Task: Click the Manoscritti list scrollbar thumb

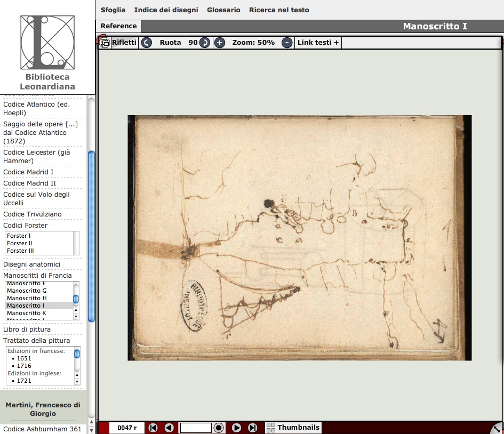Action: [x=76, y=299]
